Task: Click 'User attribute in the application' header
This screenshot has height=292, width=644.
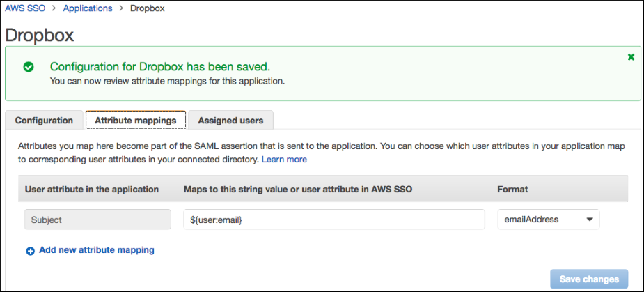Action: pyautogui.click(x=92, y=189)
